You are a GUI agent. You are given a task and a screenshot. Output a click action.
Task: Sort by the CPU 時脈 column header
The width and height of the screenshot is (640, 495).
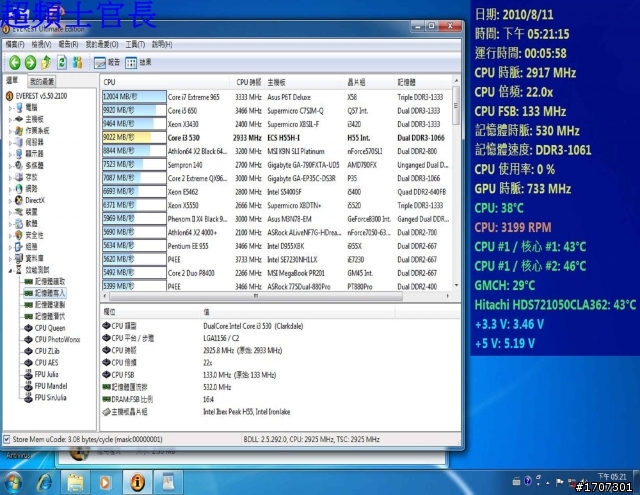pos(247,82)
